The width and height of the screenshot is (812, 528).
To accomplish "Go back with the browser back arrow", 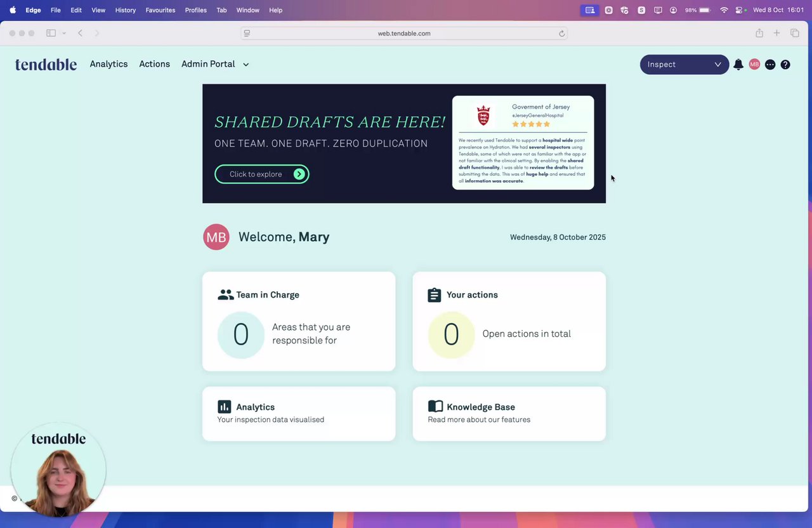I will [x=80, y=33].
